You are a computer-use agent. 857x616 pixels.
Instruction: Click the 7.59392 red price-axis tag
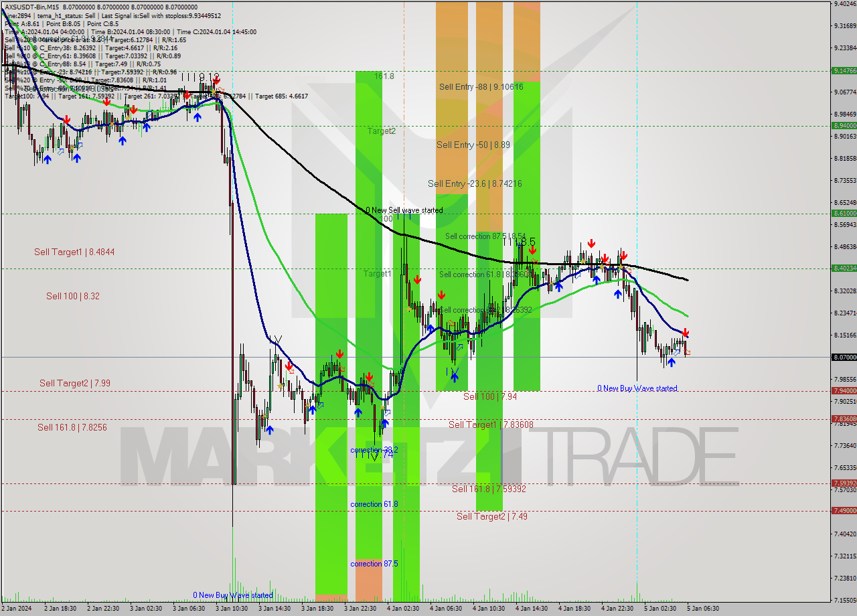(844, 483)
